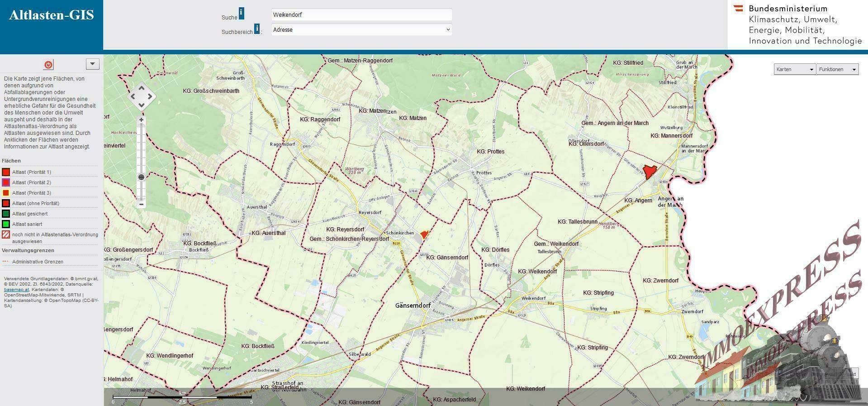The image size is (868, 406).
Task: Click the Altlast (Priorität 1) legend swatch
Action: [6, 172]
